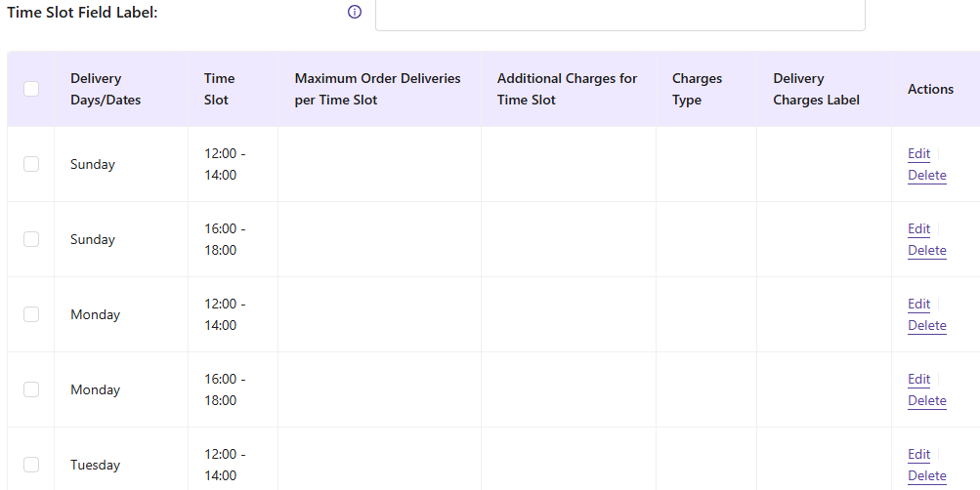Select the Monday 16:00 - 18:00 row checkbox
980x490 pixels.
[31, 389]
